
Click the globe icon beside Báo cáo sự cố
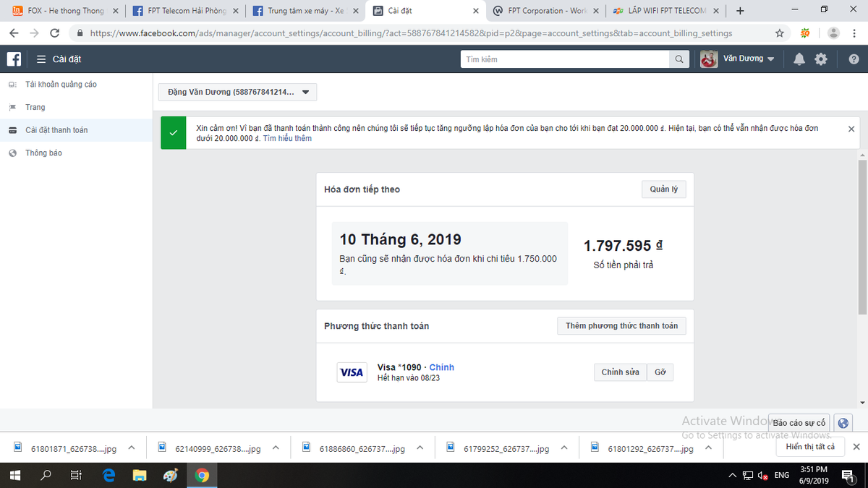coord(843,423)
